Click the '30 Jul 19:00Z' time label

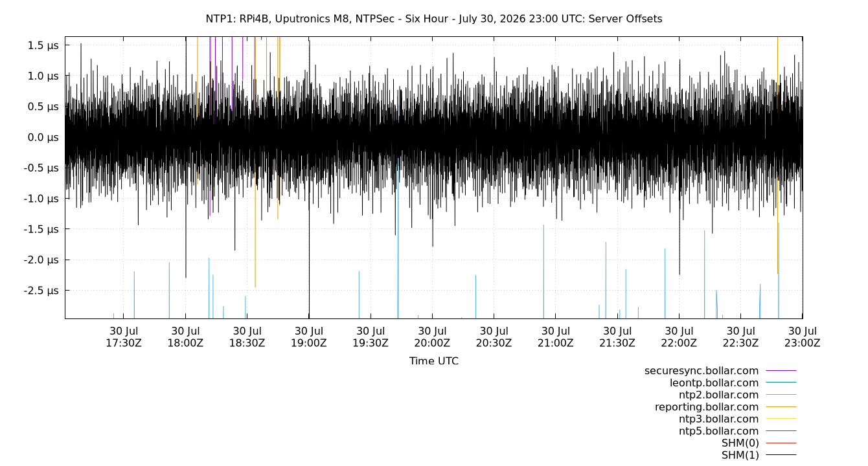pyautogui.click(x=309, y=337)
